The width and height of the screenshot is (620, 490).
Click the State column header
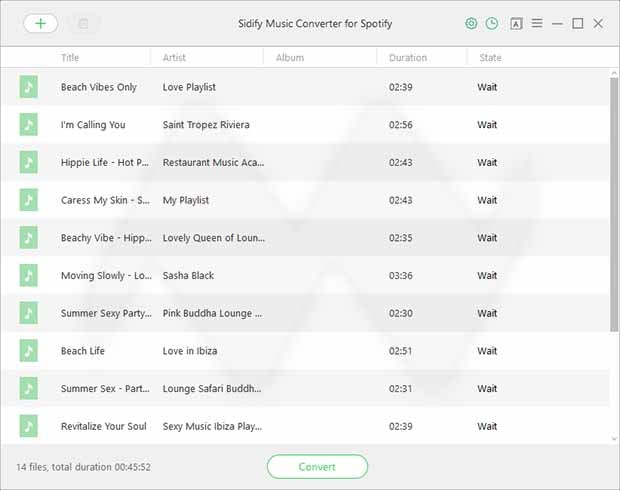[x=490, y=58]
